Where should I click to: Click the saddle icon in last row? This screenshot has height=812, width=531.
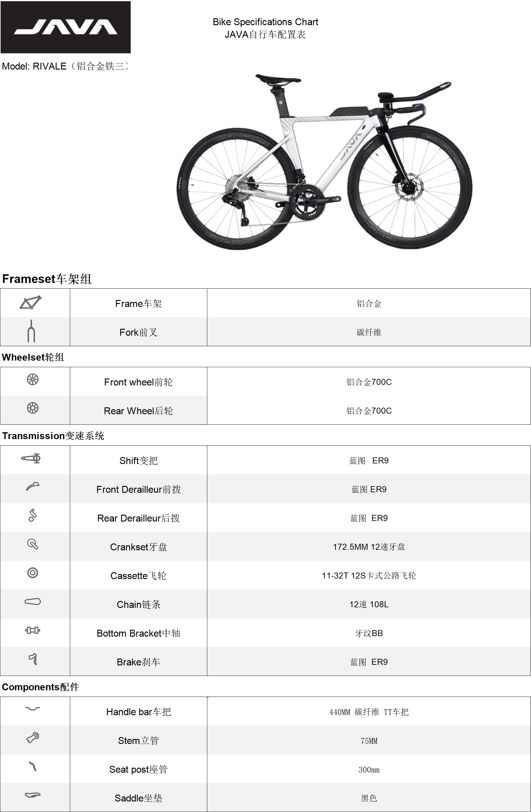tap(33, 795)
